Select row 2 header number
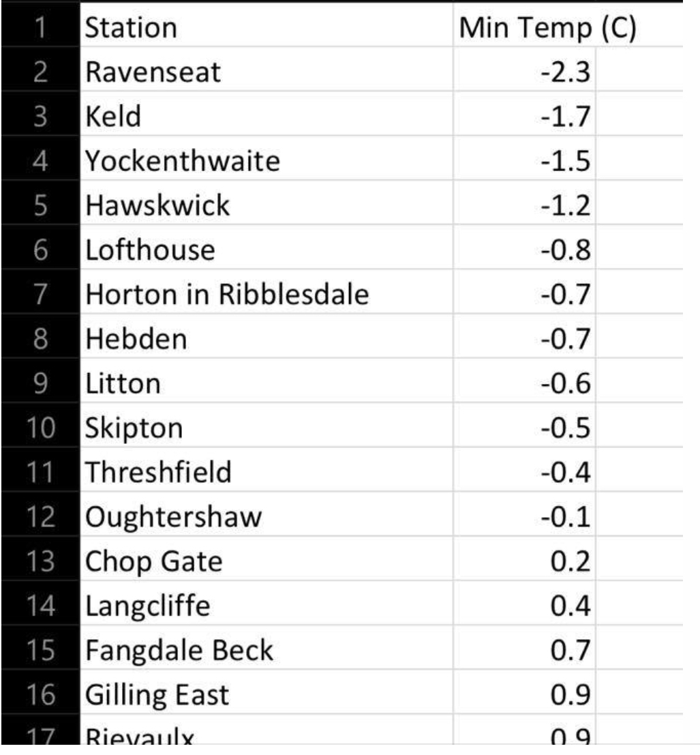Screen dimensions: 700x755 pos(40,72)
